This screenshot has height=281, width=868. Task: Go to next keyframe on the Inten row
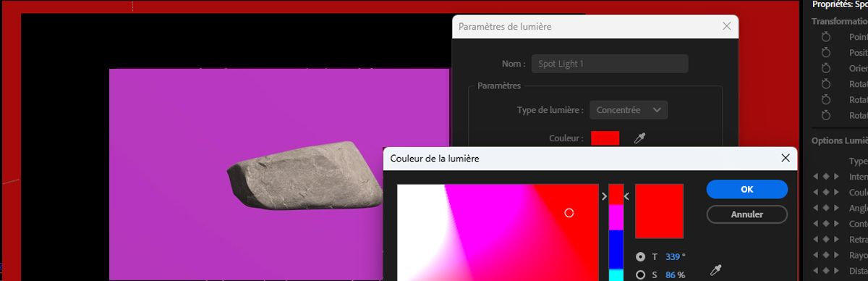coord(837,177)
